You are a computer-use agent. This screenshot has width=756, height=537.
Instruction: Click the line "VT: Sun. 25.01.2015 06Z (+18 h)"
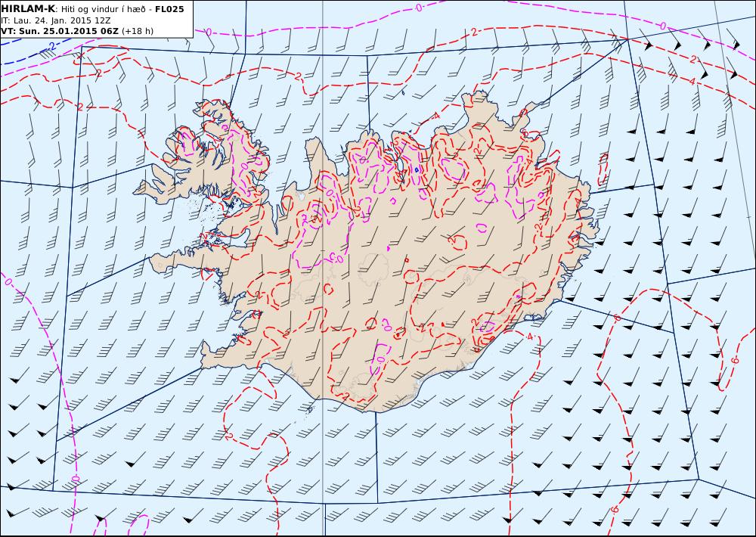tap(77, 31)
